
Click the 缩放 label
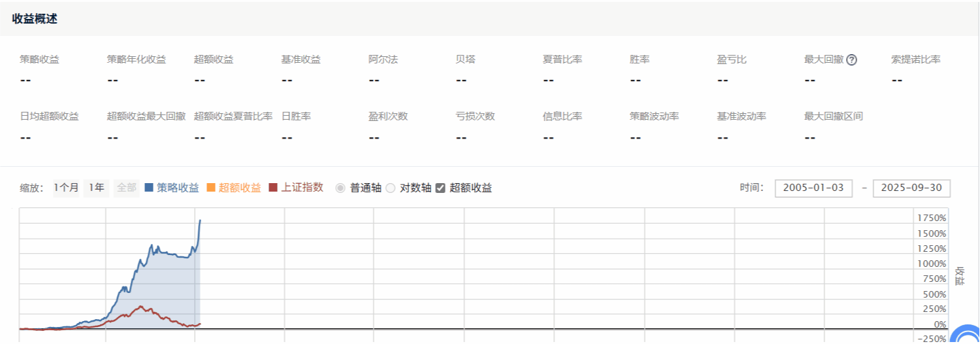click(x=31, y=188)
